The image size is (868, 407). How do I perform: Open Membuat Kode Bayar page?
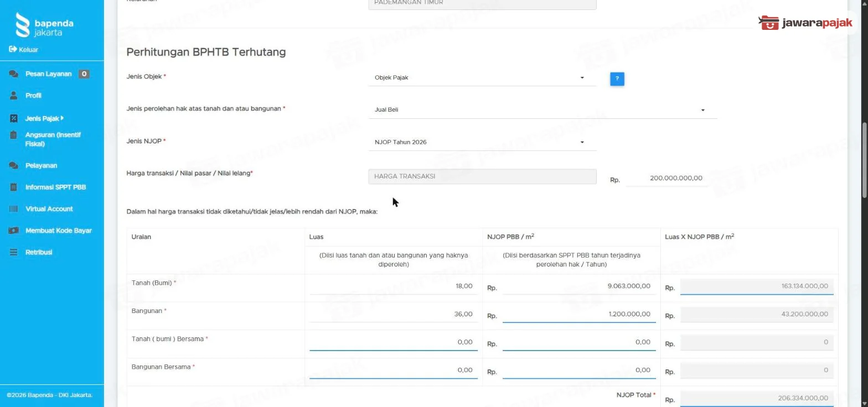pos(59,231)
